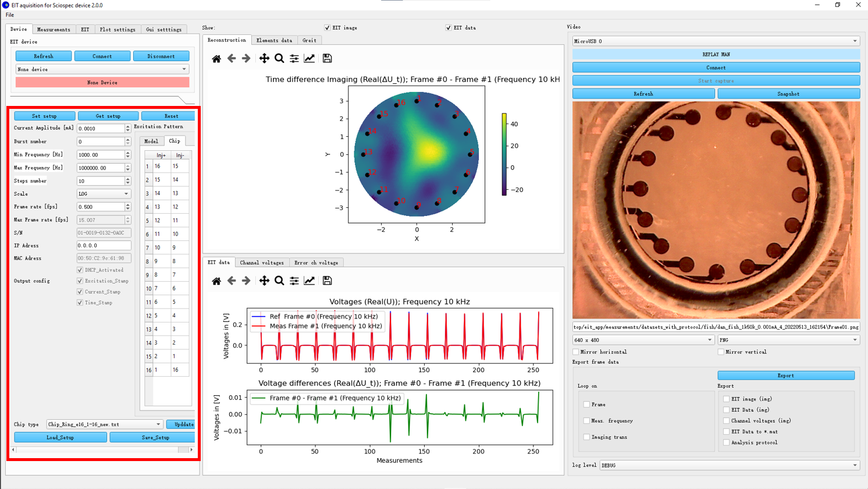868x489 pixels.
Task: Toggle the EIT data show checkbox
Action: pos(449,27)
